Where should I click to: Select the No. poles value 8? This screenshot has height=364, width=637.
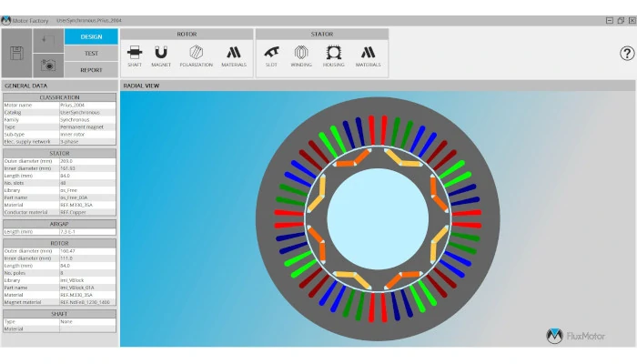pyautogui.click(x=87, y=273)
